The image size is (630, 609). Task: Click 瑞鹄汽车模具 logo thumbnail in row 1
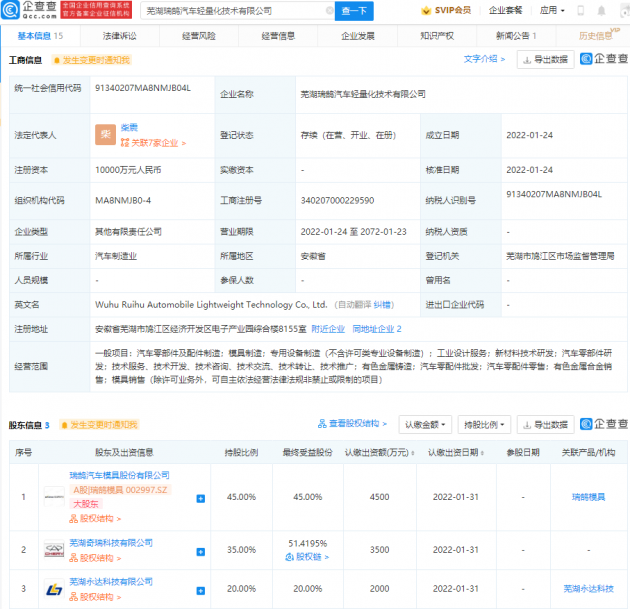tap(54, 497)
